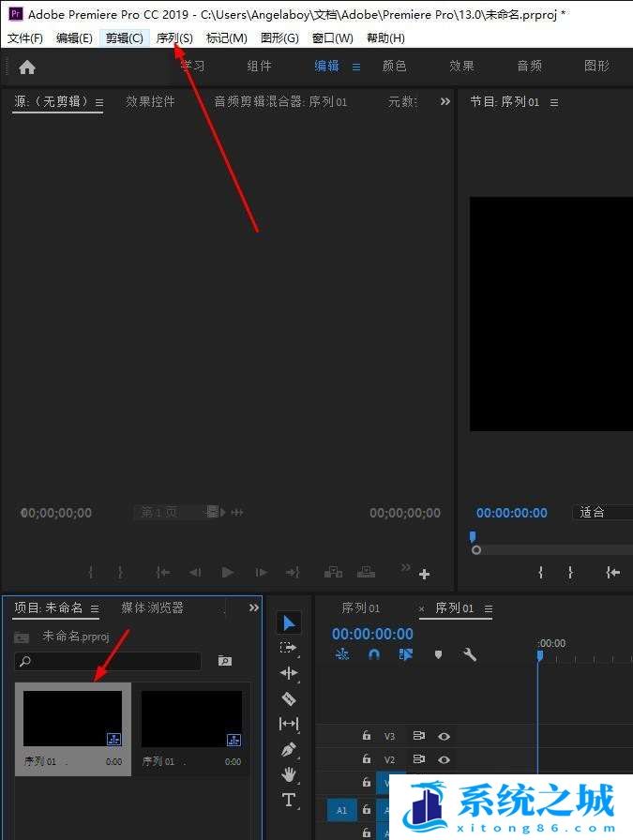Pick the Razor tool
633x840 pixels.
[289, 698]
